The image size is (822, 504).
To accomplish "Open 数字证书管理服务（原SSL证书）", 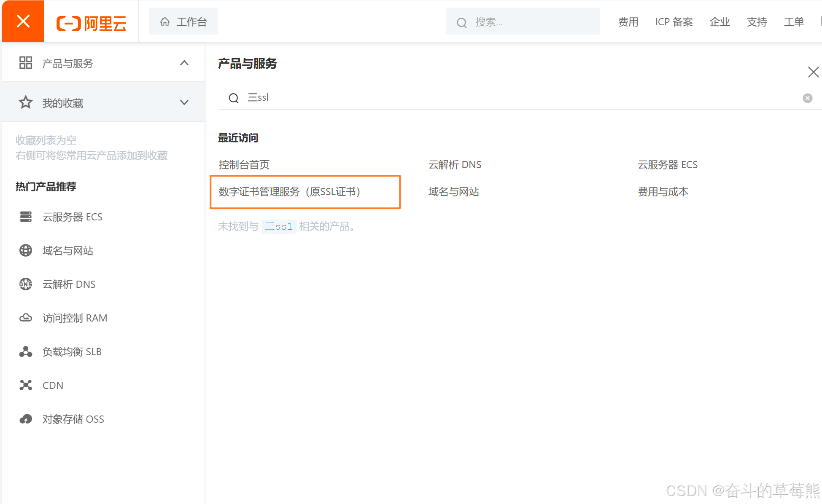I will 289,192.
